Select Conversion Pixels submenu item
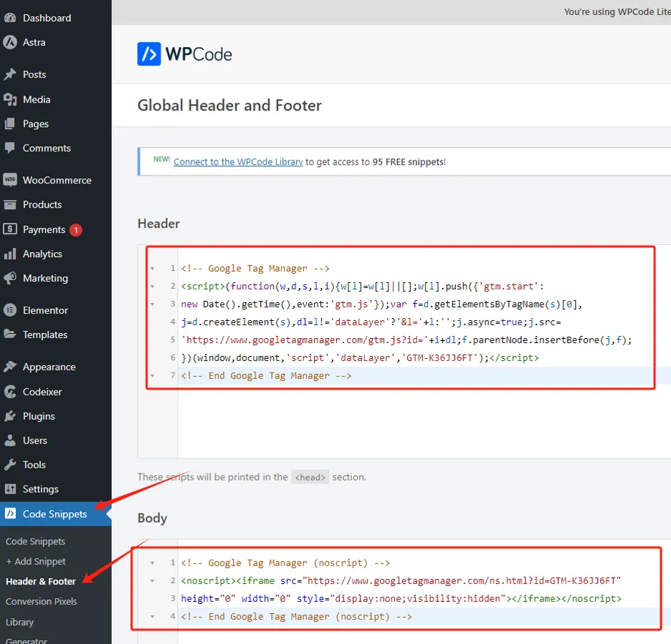This screenshot has width=671, height=644. (x=41, y=601)
